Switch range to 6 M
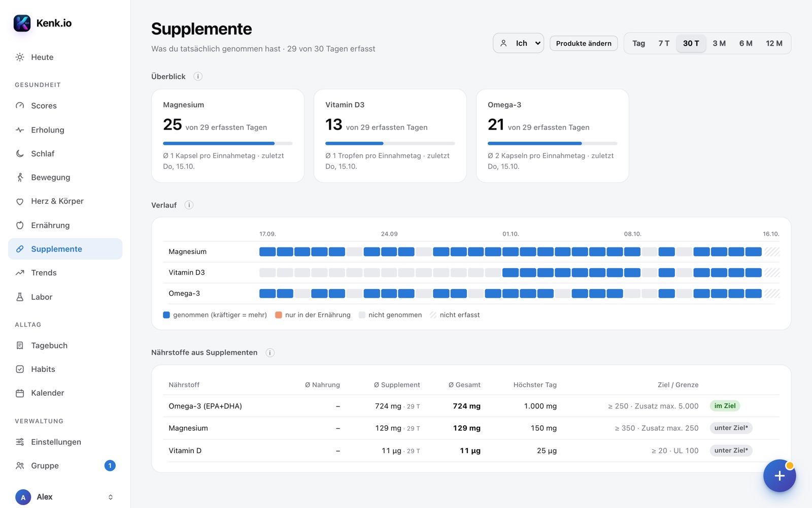 (x=746, y=43)
